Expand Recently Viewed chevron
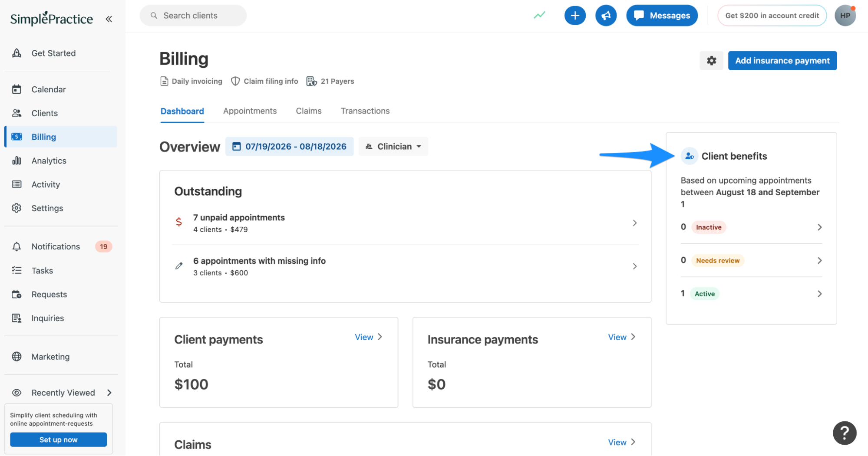This screenshot has height=456, width=868. pos(109,393)
